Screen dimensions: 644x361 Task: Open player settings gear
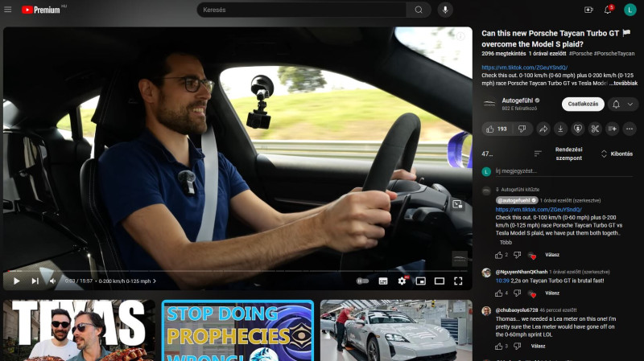click(402, 281)
